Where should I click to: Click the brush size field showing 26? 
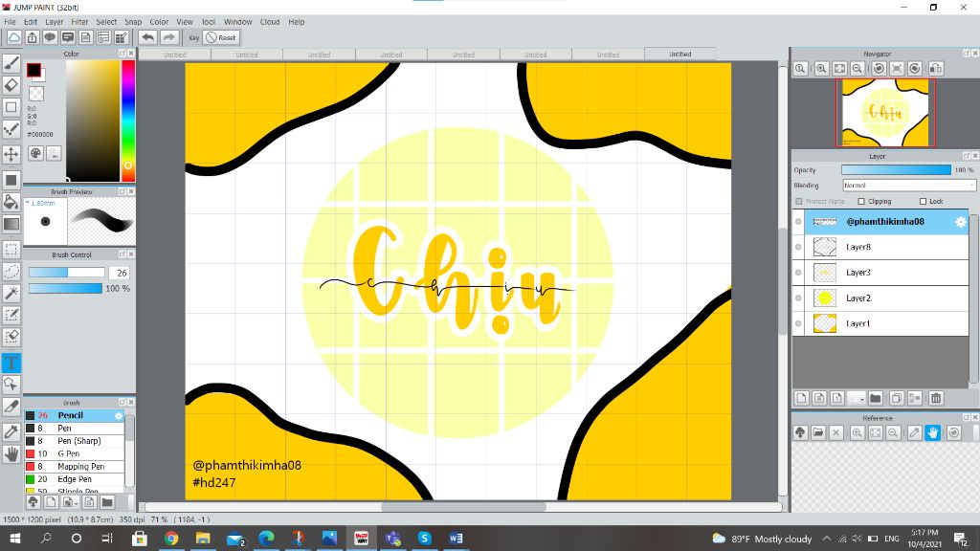click(121, 273)
